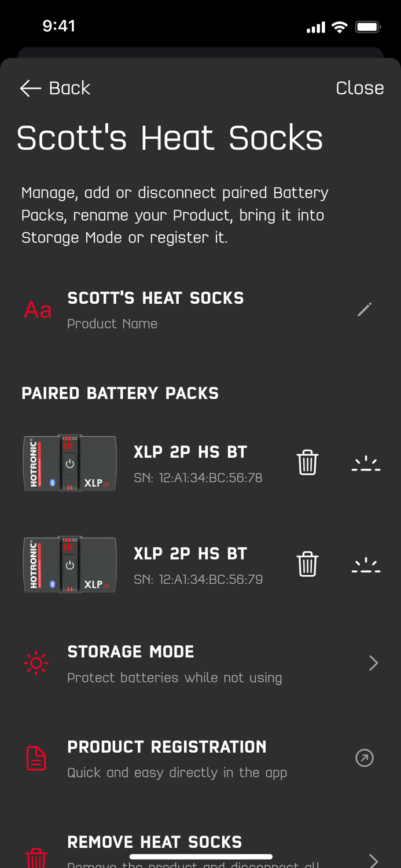Click the pencil icon to rename the product
The width and height of the screenshot is (401, 868).
click(x=364, y=310)
